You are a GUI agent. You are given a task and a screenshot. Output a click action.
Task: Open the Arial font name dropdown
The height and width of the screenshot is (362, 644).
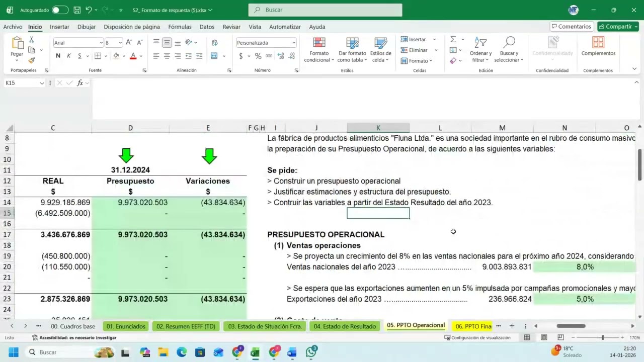point(101,43)
